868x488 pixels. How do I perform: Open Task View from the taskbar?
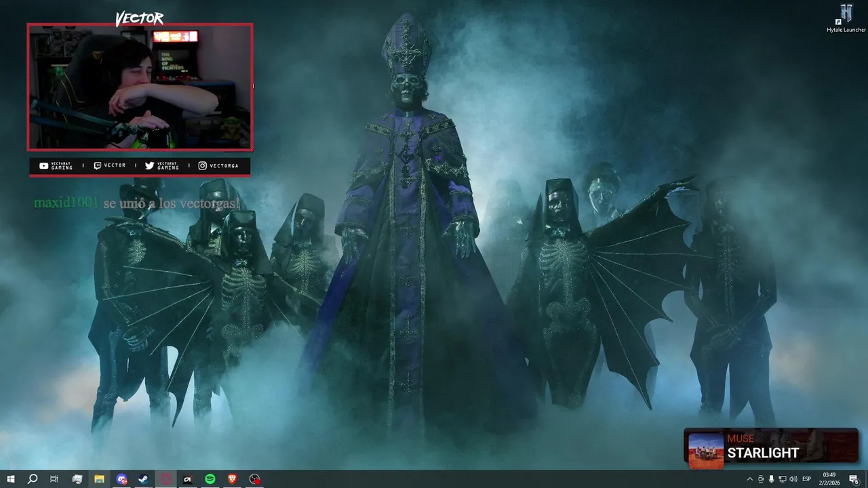pyautogui.click(x=54, y=479)
